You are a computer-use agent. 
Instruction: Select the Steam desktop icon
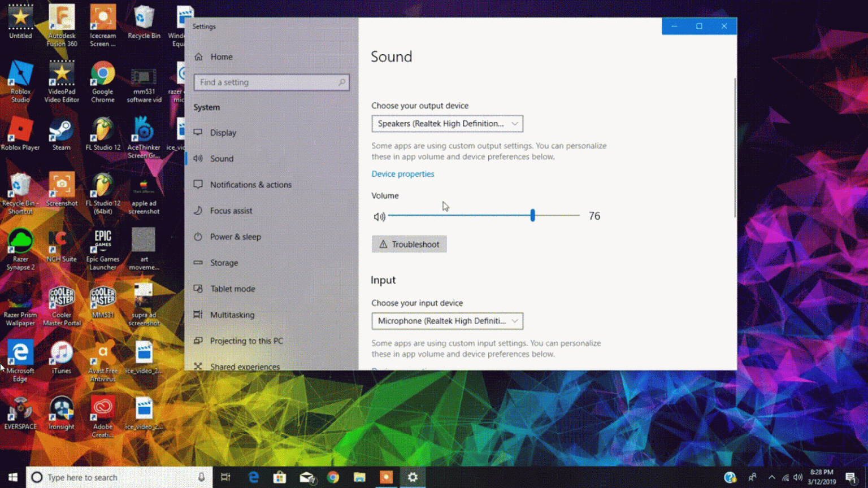pos(62,134)
